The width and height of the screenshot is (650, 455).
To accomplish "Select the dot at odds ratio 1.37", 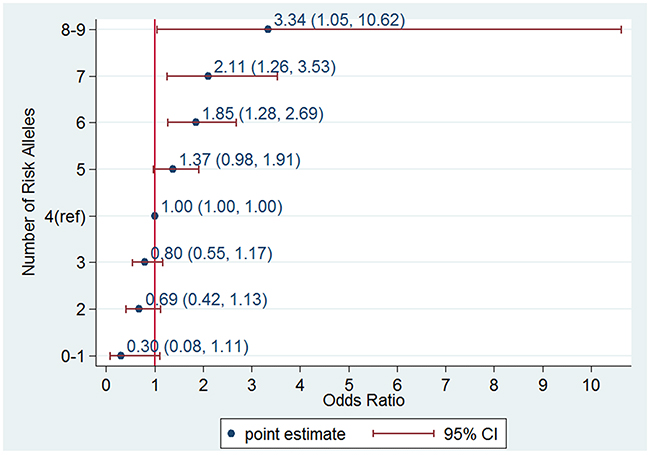I will click(x=173, y=169).
